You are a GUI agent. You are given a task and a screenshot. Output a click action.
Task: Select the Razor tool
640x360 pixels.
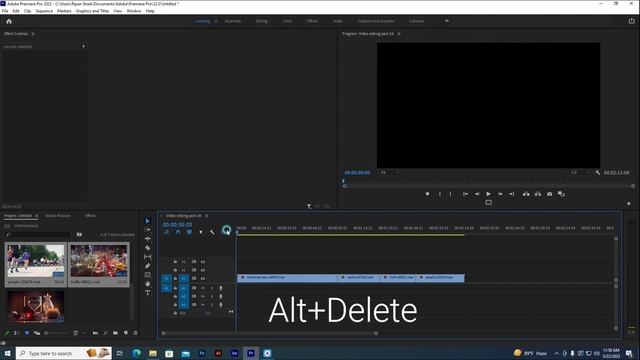tap(148, 248)
